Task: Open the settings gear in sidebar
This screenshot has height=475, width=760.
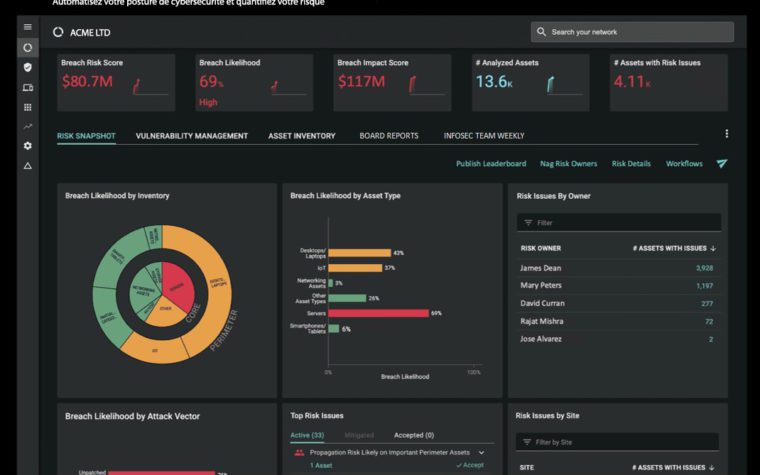Action: click(28, 146)
